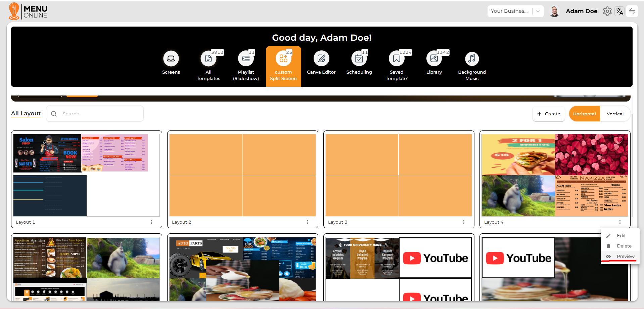The height and width of the screenshot is (309, 644).
Task: Open the Layout 3 three-dot menu
Action: 464,222
